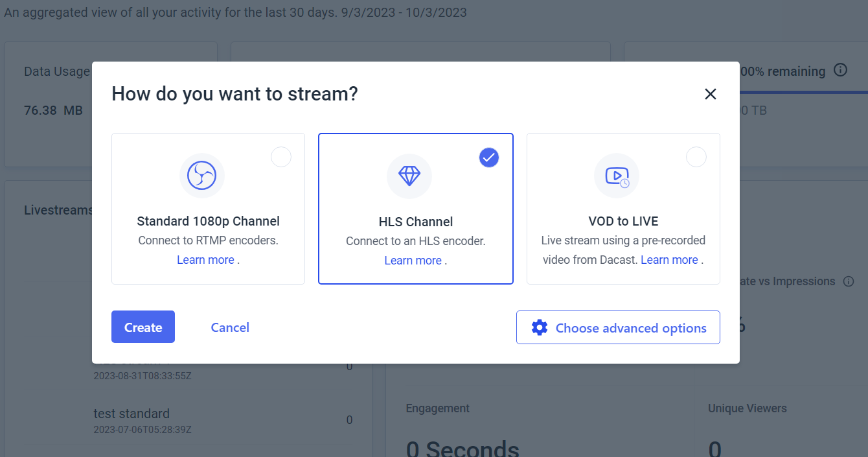868x457 pixels.
Task: Toggle the checked HLS Channel radio button
Action: [x=489, y=158]
